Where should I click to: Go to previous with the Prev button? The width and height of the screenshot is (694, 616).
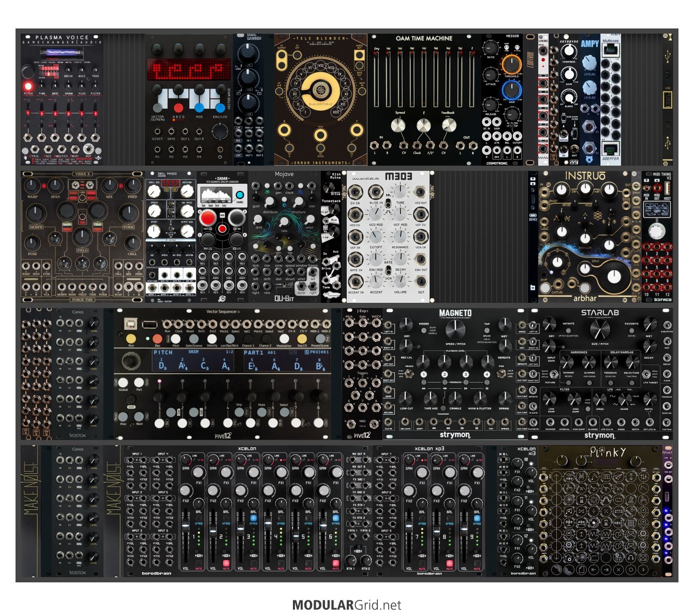point(123,417)
